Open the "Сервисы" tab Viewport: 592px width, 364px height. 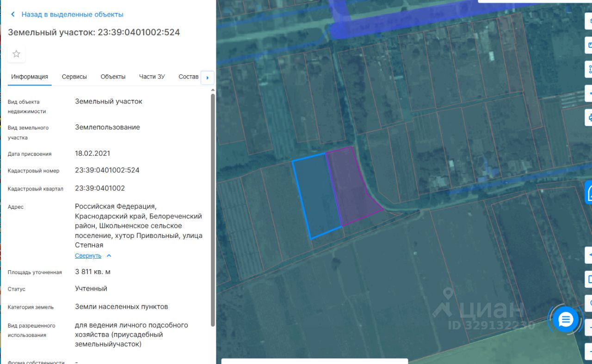click(74, 77)
